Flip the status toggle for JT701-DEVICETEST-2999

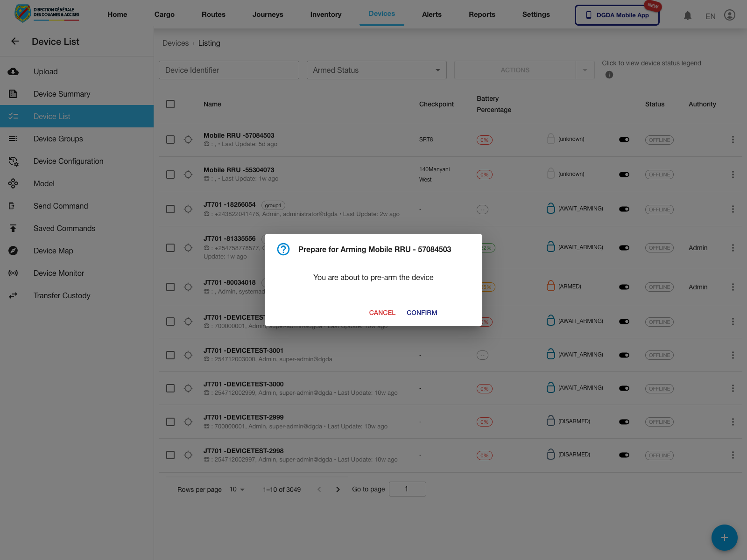click(624, 421)
